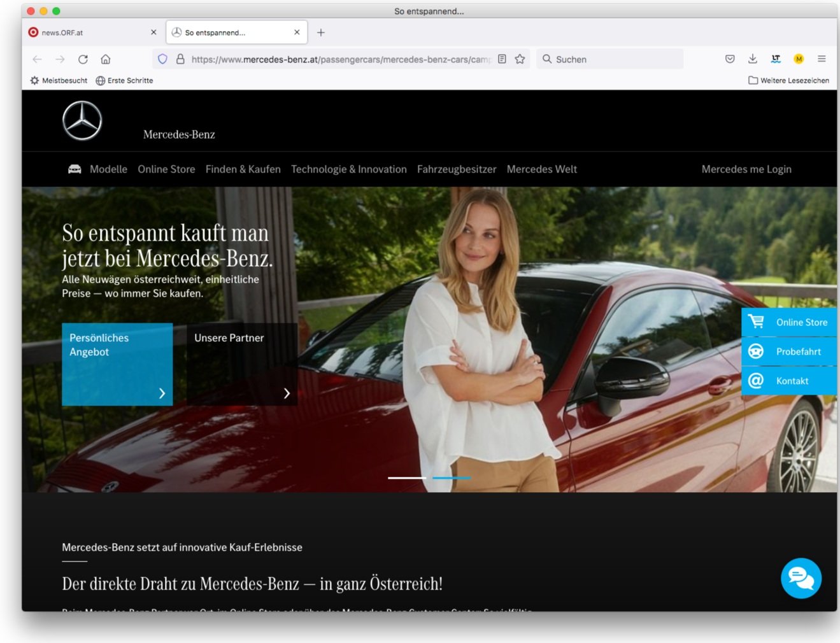Select the first white carousel slide indicator
Image resolution: width=840 pixels, height=643 pixels.
coord(407,477)
